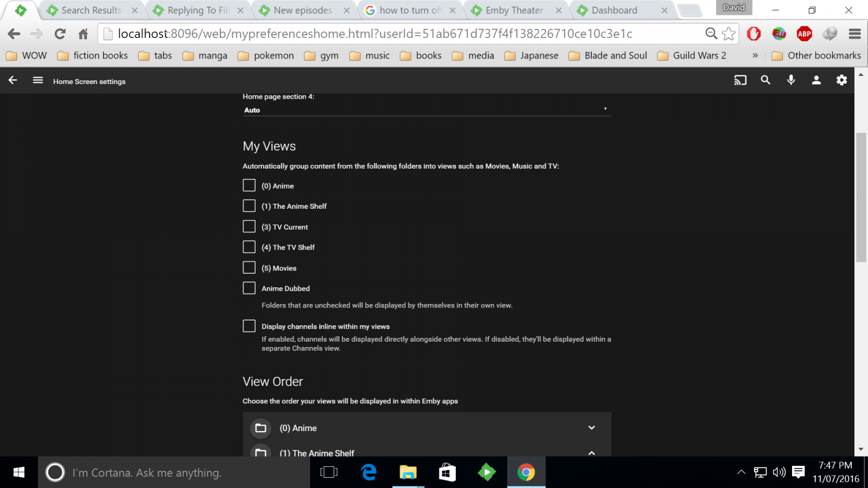The image size is (868, 488).
Task: Switch to the 'how to turn off' Google tab
Action: click(x=410, y=10)
